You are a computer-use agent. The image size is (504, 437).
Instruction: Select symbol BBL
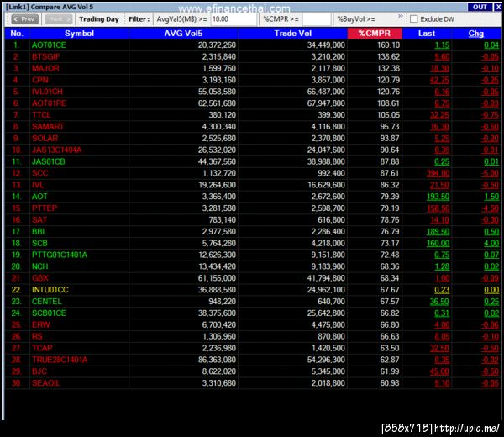(39, 231)
